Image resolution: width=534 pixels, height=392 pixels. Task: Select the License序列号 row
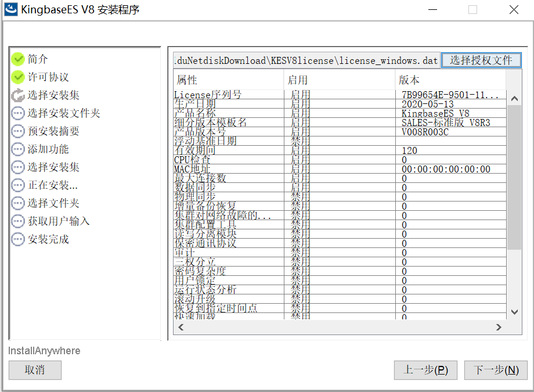340,95
